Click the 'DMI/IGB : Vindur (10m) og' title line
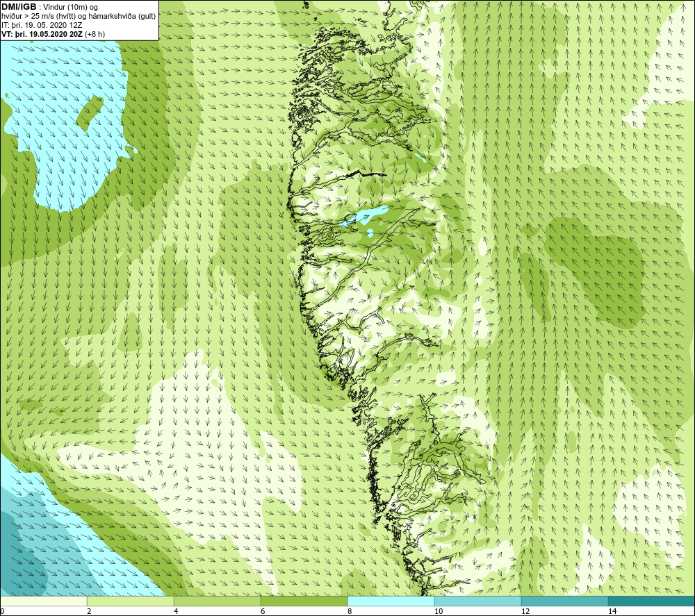The height and width of the screenshot is (616, 695). [50, 7]
